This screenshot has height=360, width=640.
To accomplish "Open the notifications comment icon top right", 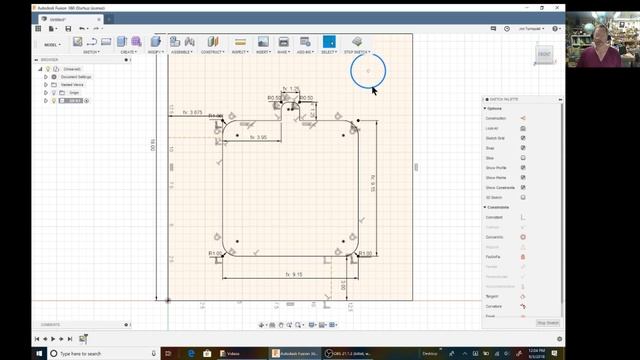I will pyautogui.click(x=493, y=29).
